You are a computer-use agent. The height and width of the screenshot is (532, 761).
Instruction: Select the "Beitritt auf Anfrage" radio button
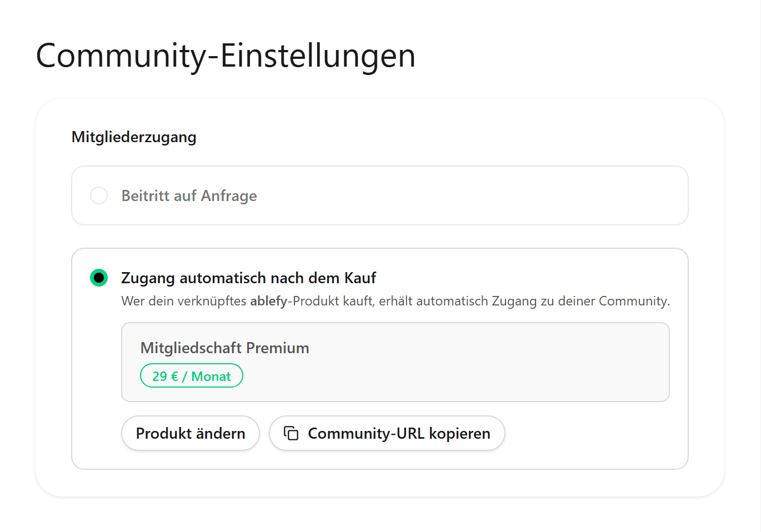click(99, 195)
